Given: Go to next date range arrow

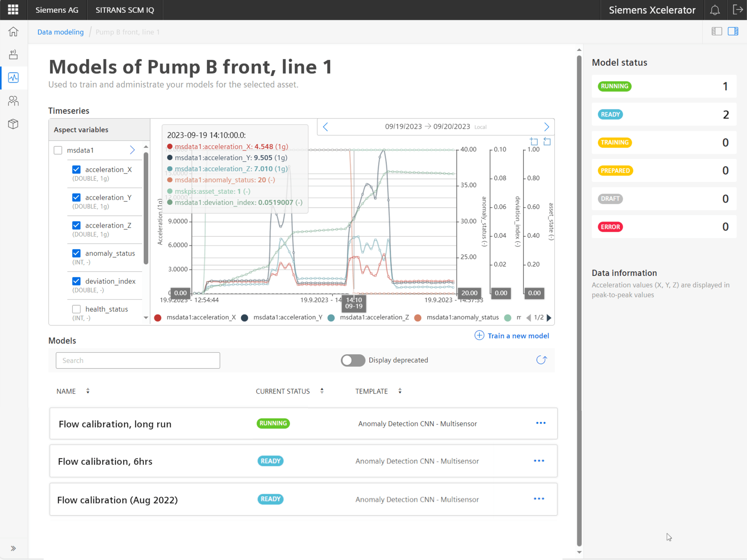Looking at the screenshot, I should [546, 127].
